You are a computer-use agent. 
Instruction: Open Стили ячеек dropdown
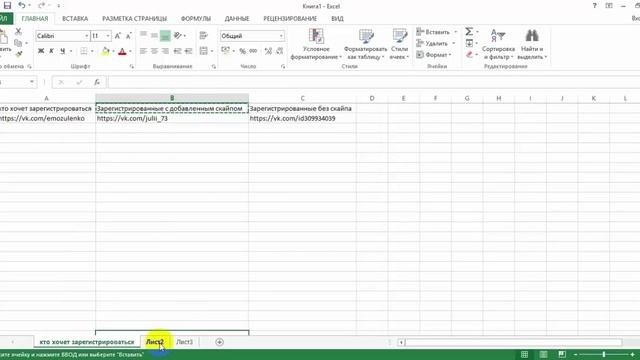[x=399, y=44]
